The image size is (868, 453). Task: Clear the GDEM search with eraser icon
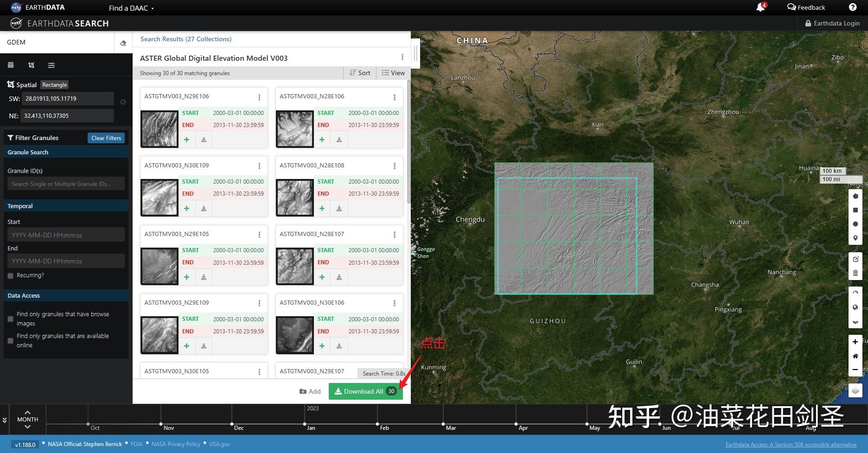(122, 42)
